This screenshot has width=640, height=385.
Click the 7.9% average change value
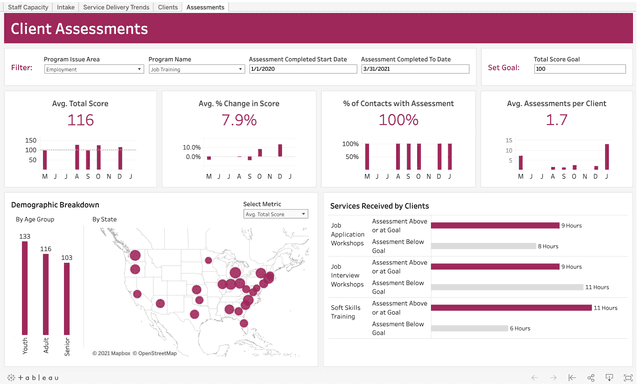click(x=239, y=120)
